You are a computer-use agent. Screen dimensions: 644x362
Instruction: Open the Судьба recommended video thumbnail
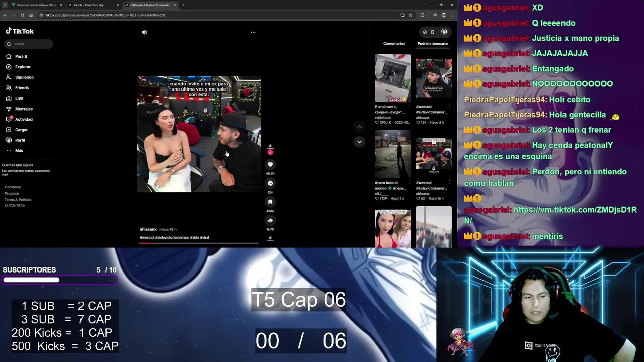coord(392,78)
